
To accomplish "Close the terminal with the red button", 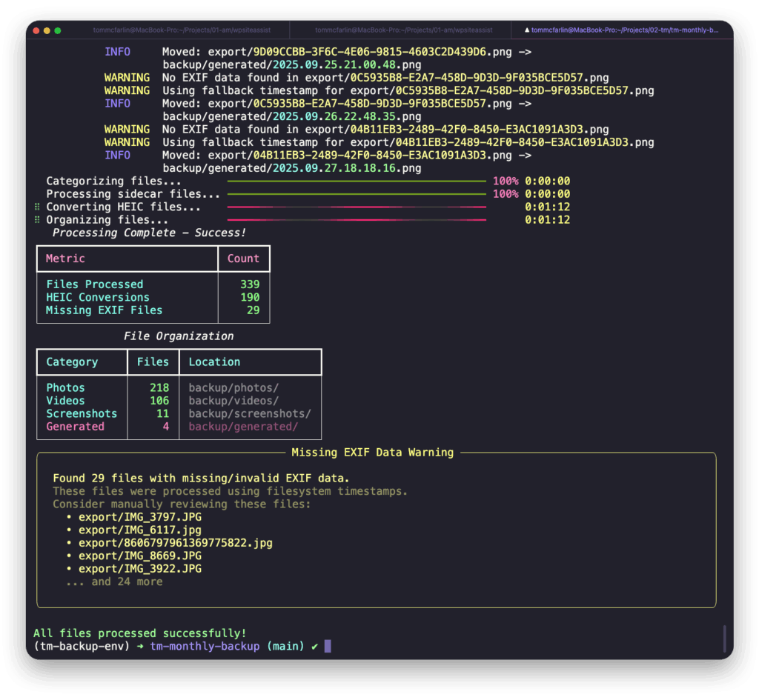I will pyautogui.click(x=36, y=30).
